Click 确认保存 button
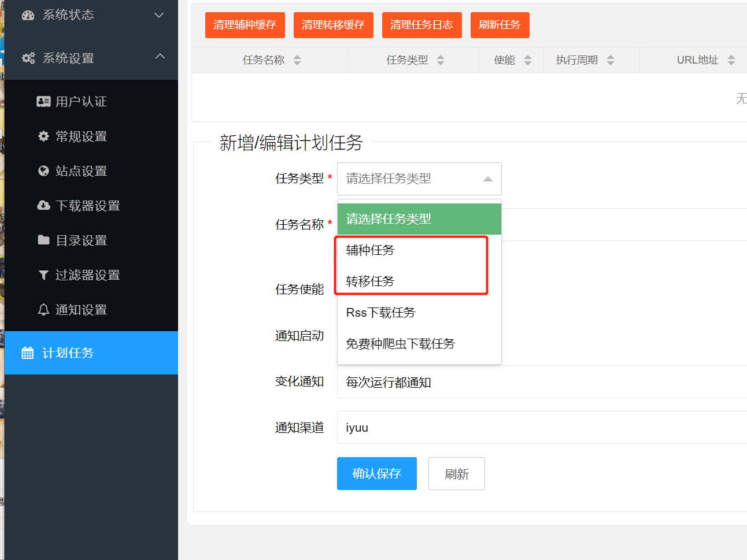Screen dimensions: 747x560 377,474
